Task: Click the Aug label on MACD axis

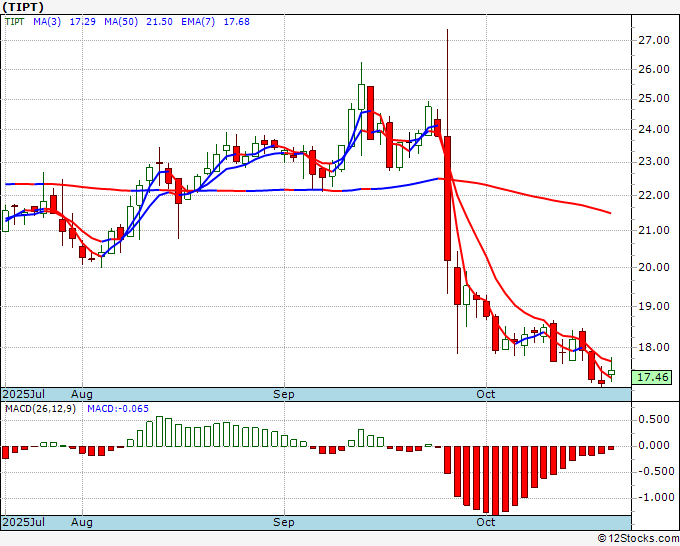Action: [82, 522]
